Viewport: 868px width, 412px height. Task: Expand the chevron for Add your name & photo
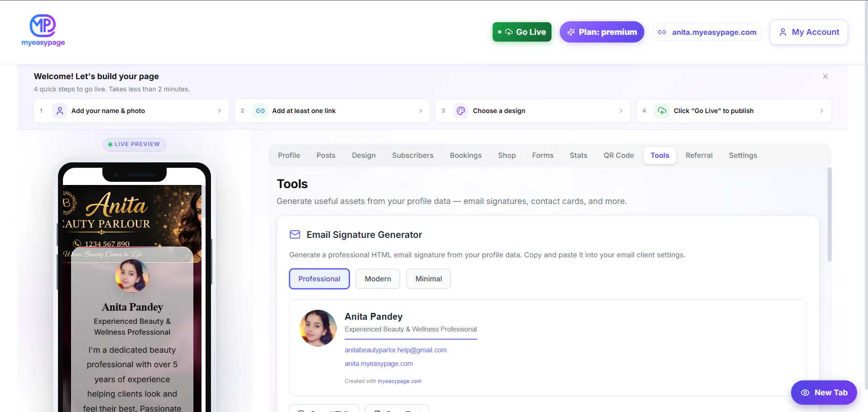[x=220, y=111]
